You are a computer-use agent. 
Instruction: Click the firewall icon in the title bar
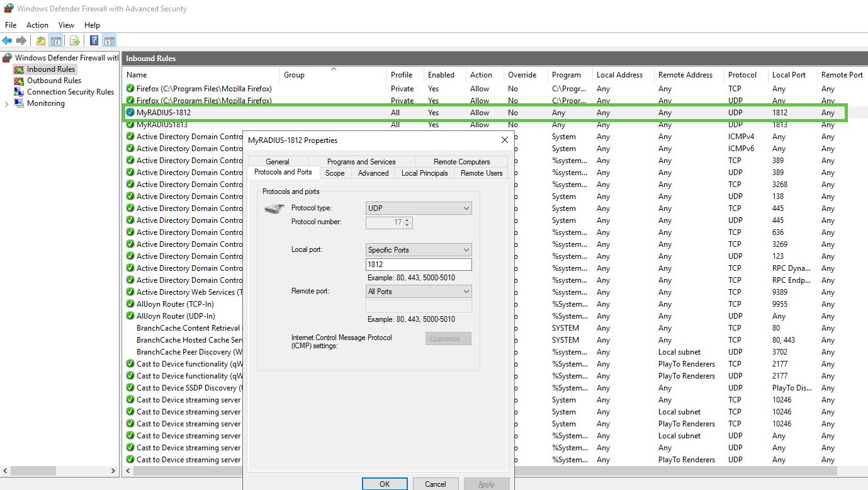[9, 8]
